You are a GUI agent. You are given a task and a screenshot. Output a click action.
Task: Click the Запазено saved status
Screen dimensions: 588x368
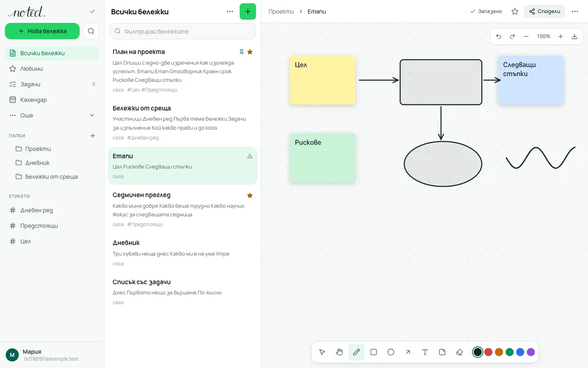pyautogui.click(x=486, y=11)
